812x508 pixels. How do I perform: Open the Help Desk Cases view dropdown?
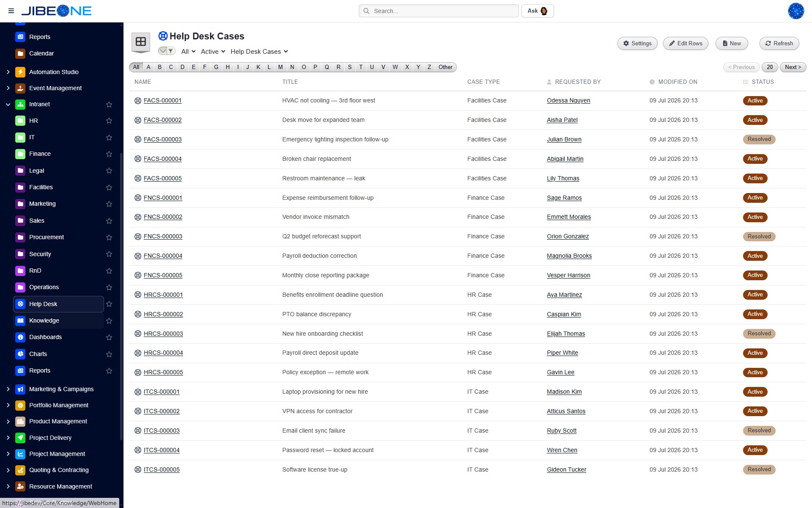point(259,52)
